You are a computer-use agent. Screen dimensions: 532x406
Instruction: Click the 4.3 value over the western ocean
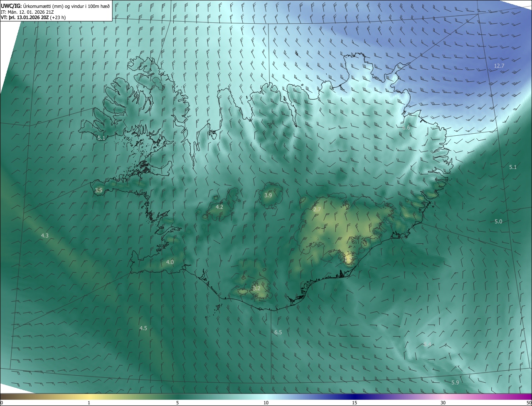[44, 236]
